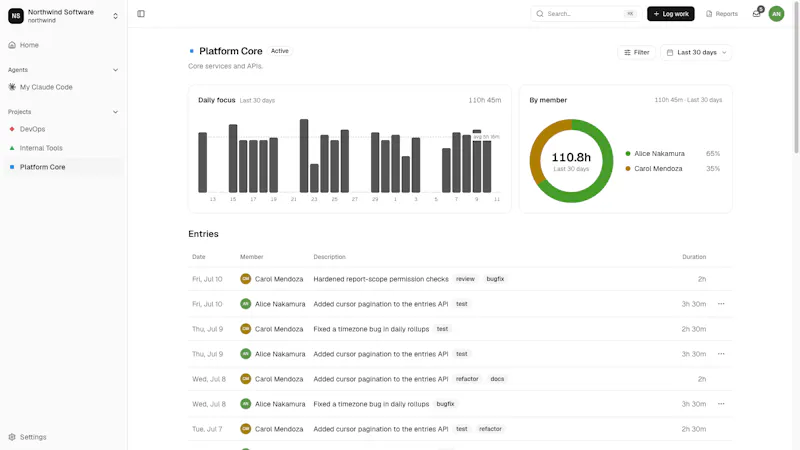Select Thu Jul 9 Fixed a timezone bug entry
The height and width of the screenshot is (450, 800).
pyautogui.click(x=460, y=329)
